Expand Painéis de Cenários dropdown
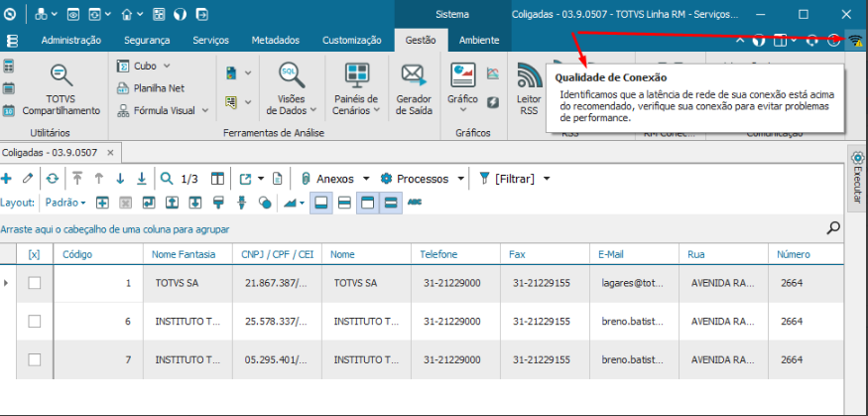Viewport: 868px width, 416px height. (x=377, y=109)
